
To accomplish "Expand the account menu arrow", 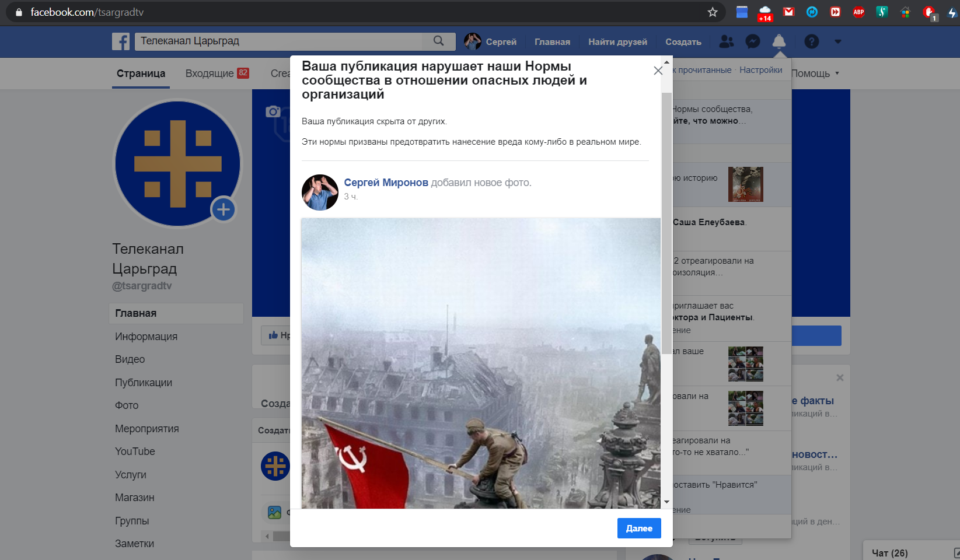I will click(838, 41).
